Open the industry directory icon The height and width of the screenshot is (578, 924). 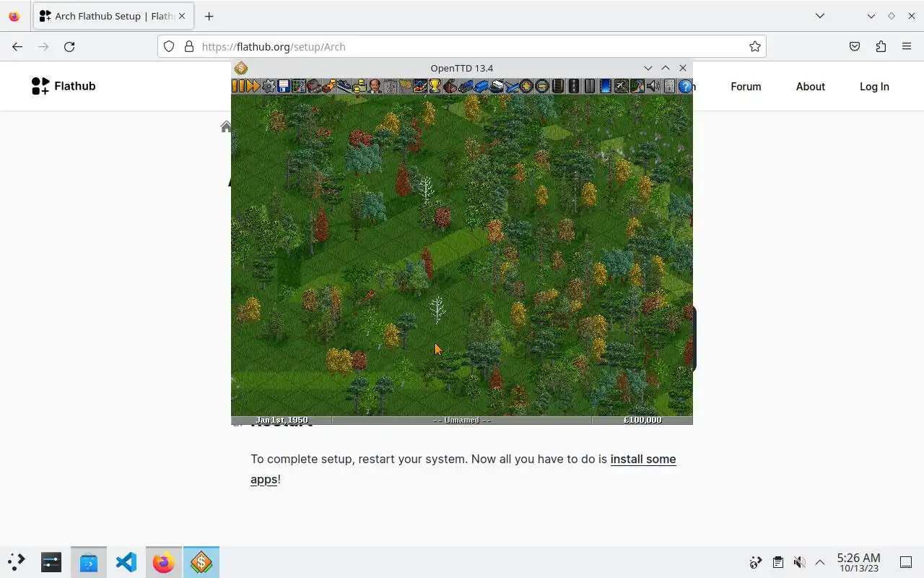450,87
